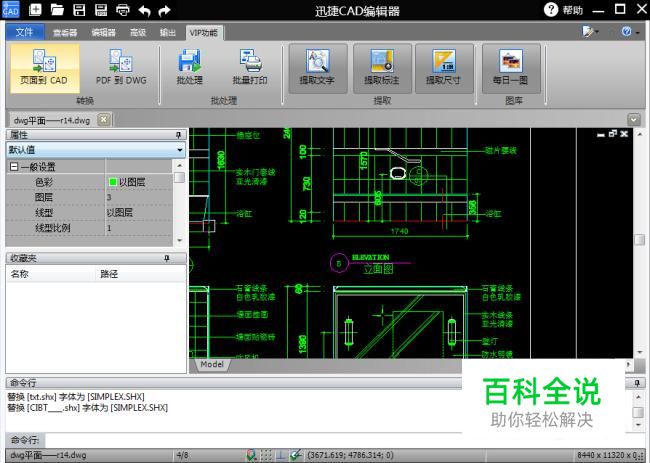Click the drawing vertical scrollbar thumb

640,240
